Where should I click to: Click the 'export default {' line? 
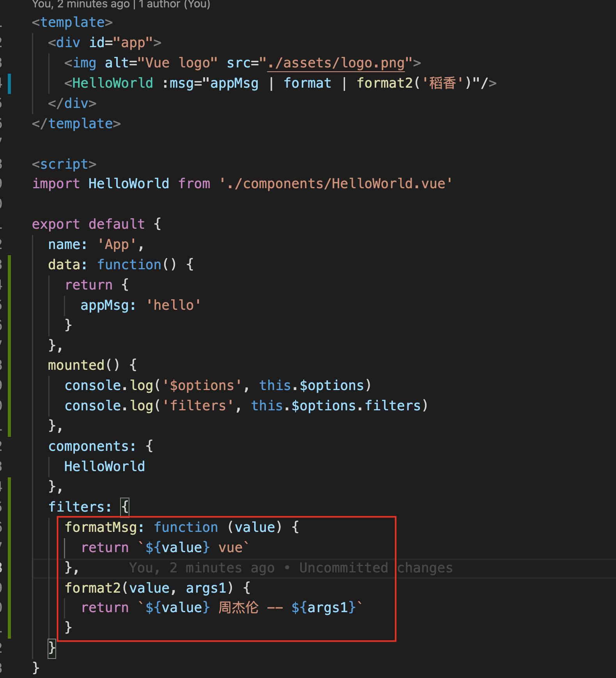click(97, 224)
